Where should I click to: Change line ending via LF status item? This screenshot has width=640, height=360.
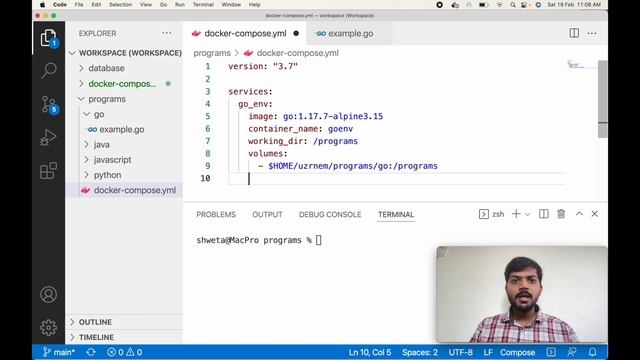click(x=488, y=352)
